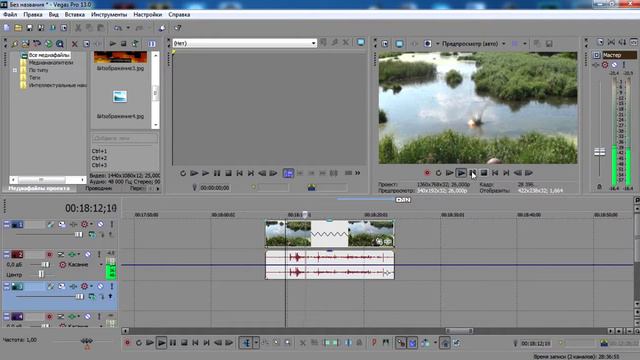This screenshot has height=360, width=640.
Task: Select the Изображение4.jpg thumbnail
Action: (x=120, y=97)
